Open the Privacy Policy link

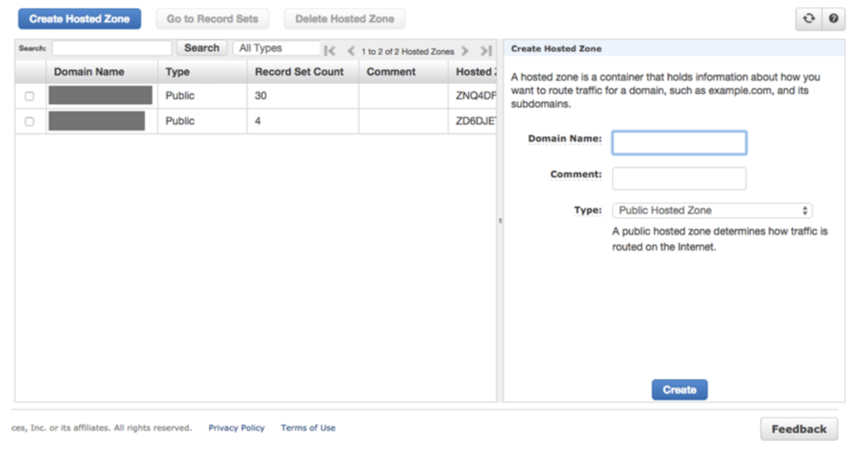(x=236, y=428)
